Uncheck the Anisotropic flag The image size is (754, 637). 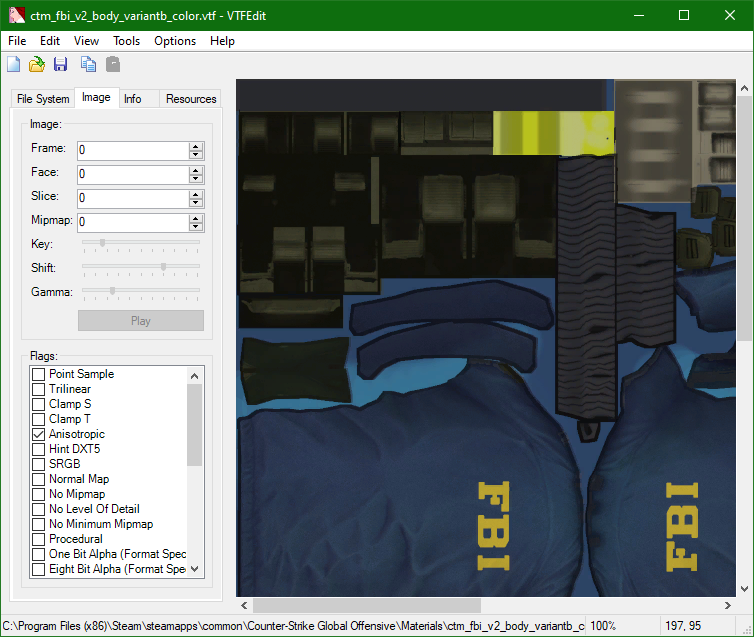coord(38,434)
